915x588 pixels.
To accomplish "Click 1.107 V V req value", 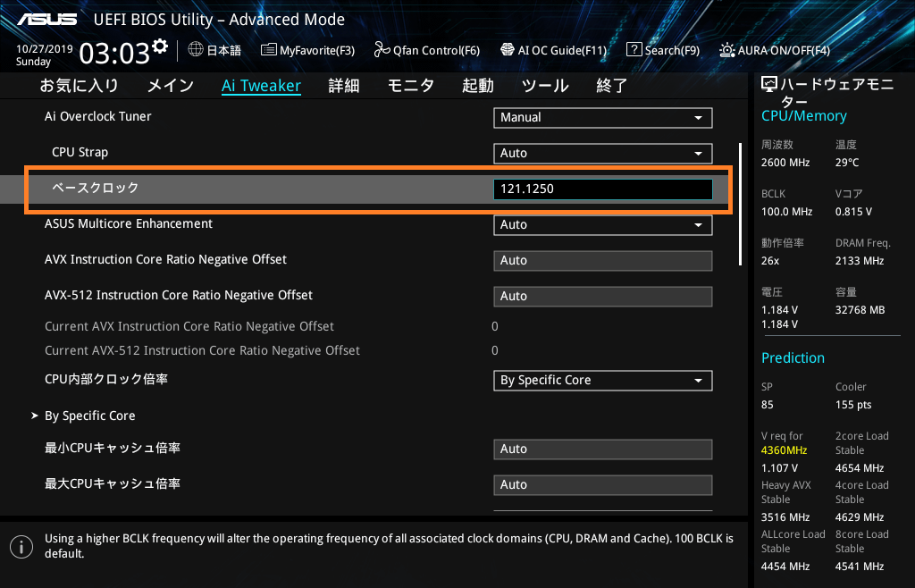I will (x=779, y=468).
